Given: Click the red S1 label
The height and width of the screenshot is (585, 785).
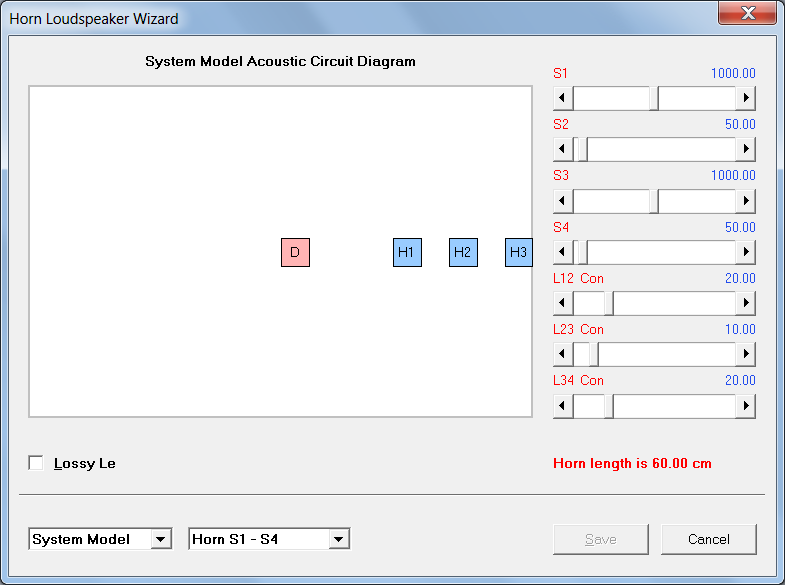Looking at the screenshot, I should click(x=560, y=74).
